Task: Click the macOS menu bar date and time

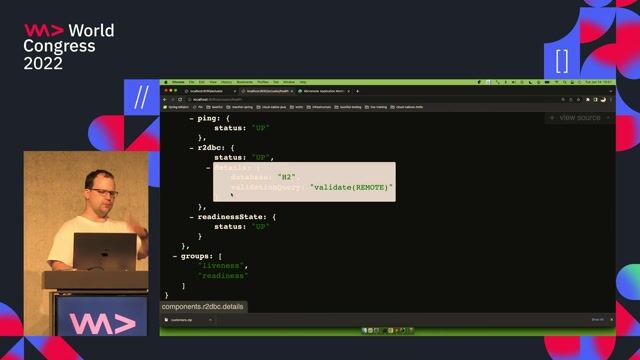Action: tap(599, 82)
